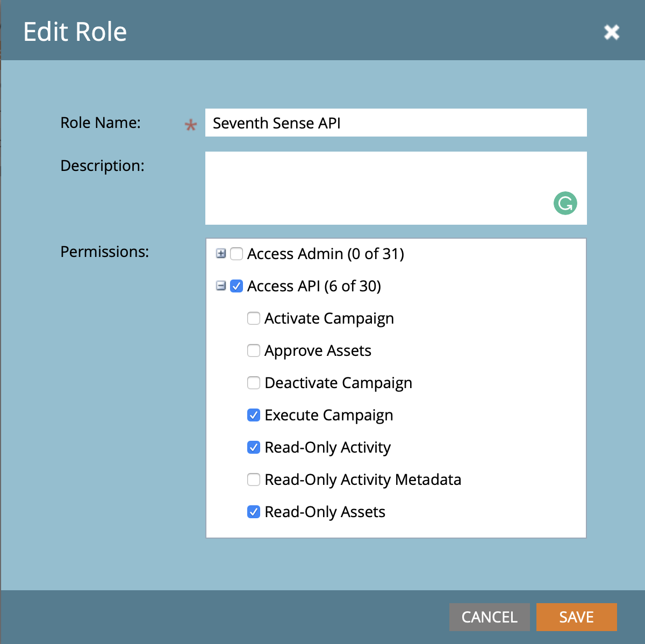Uncheck the Read-Only Activity permission
The image size is (645, 644).
tap(254, 447)
